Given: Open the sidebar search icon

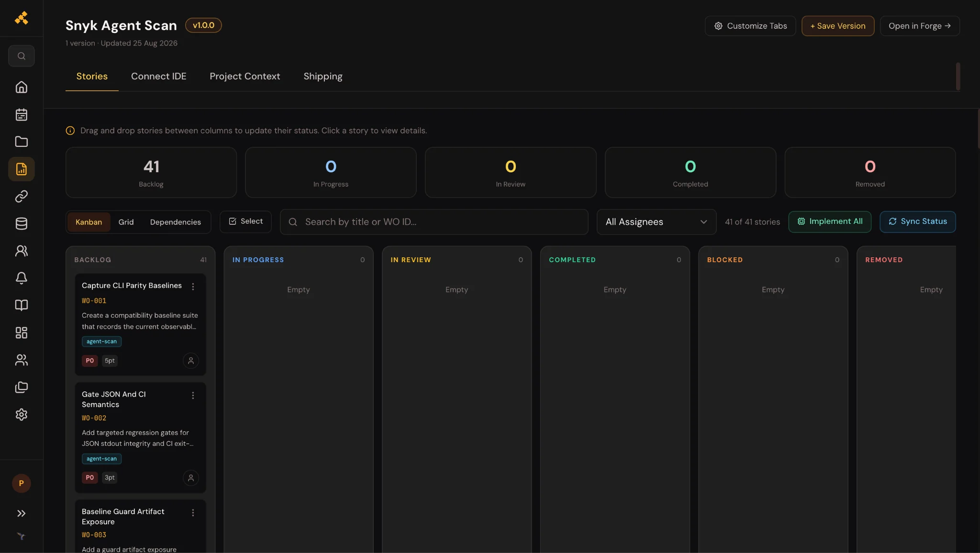Looking at the screenshot, I should click(x=22, y=56).
